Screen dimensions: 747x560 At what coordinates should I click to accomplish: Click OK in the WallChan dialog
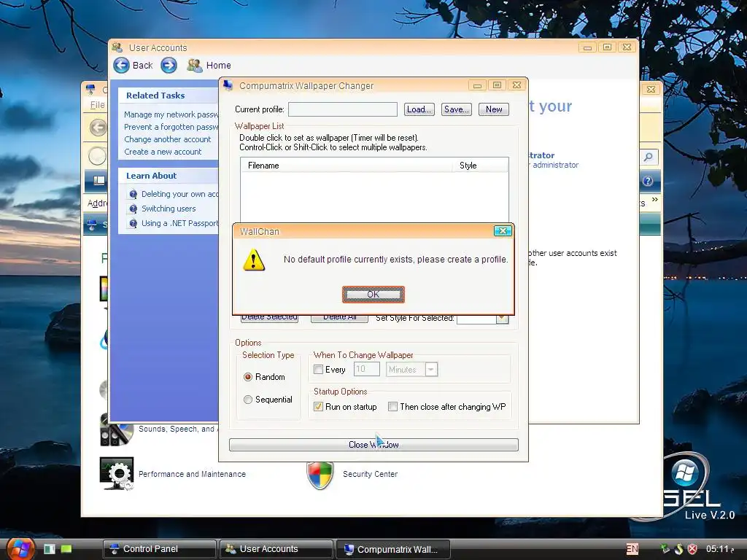(x=373, y=295)
